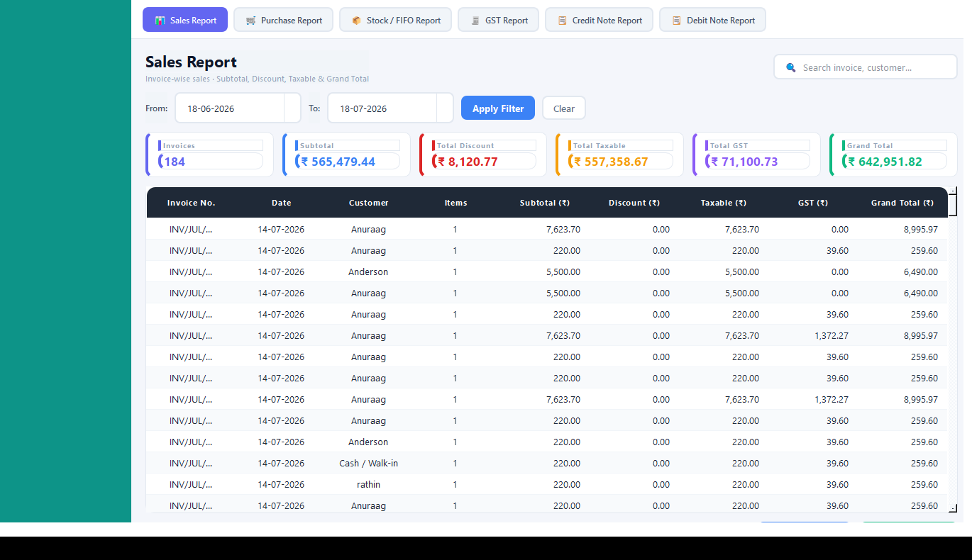Click Anderson in the 5,500.00 subtotal row
Viewport: 972px width, 560px height.
click(368, 271)
